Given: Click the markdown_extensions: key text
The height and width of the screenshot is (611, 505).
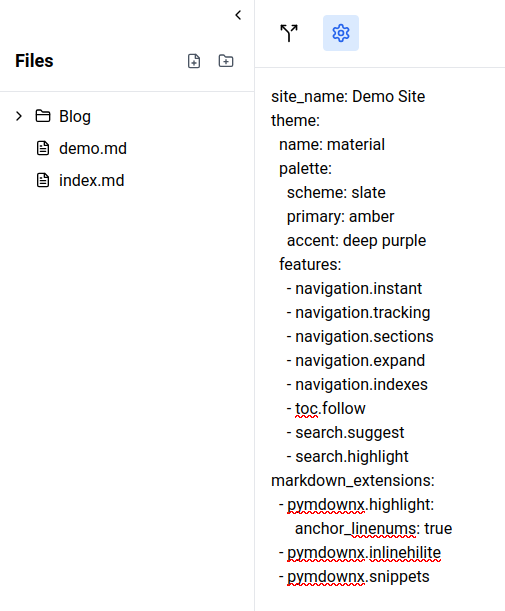Looking at the screenshot, I should [353, 480].
